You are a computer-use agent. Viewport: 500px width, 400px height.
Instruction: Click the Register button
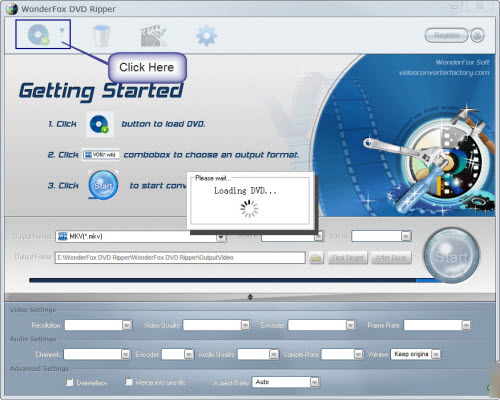(x=447, y=35)
